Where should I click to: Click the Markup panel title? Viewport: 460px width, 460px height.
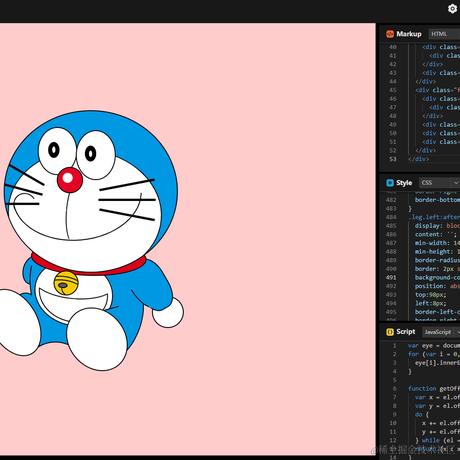pyautogui.click(x=409, y=34)
